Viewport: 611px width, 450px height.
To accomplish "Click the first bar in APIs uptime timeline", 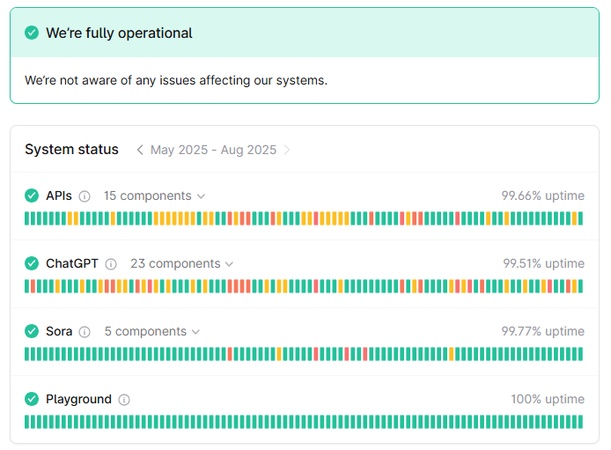I will tap(27, 219).
